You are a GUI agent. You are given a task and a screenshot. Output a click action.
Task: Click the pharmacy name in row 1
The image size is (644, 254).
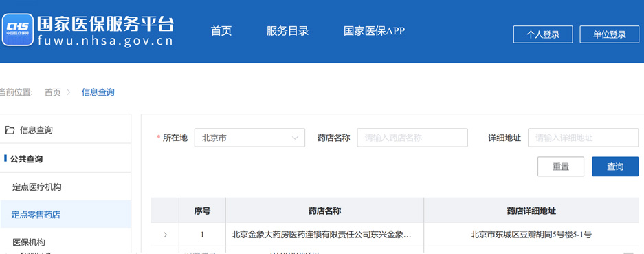(322, 235)
